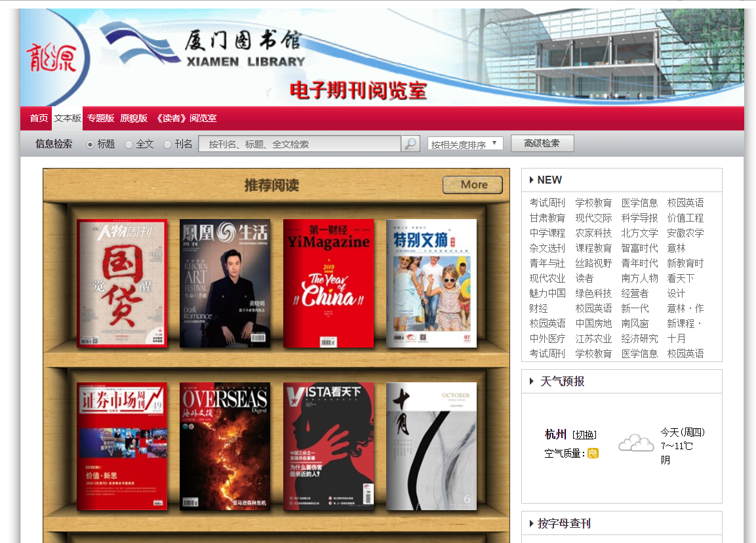
Task: Click the 丝路视野 link
Action: (x=593, y=263)
